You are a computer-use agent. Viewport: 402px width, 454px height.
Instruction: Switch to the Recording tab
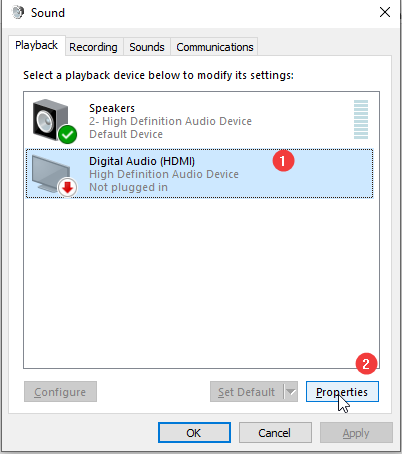point(93,47)
